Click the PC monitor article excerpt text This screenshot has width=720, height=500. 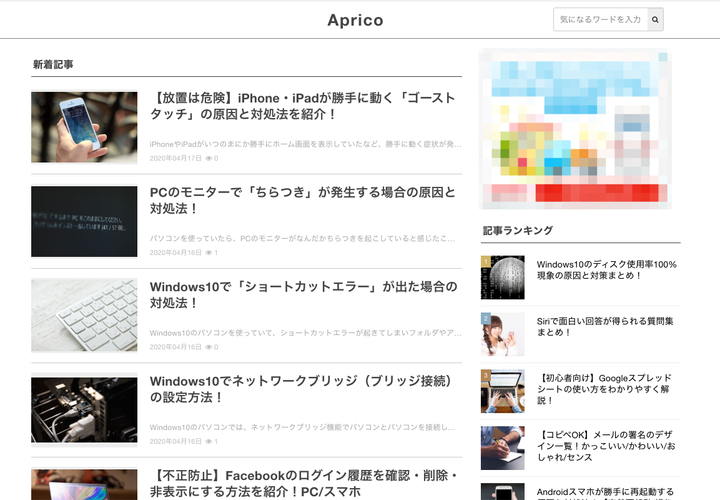click(x=302, y=238)
